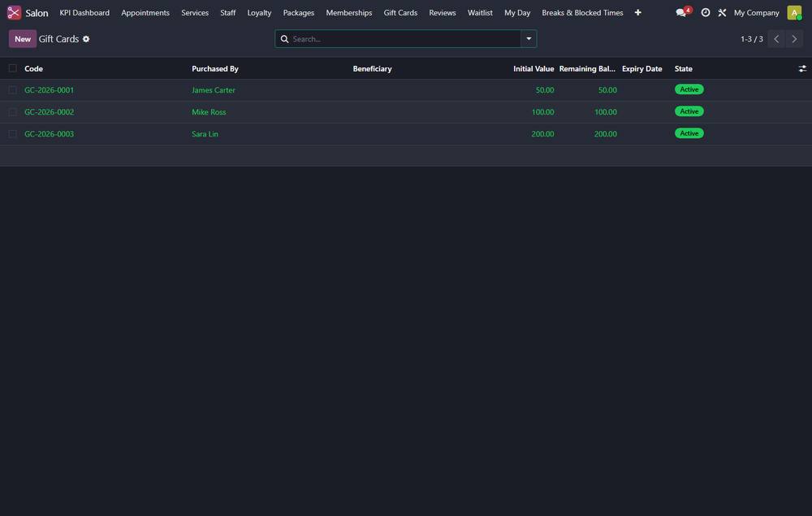The image size is (812, 516).
Task: Sort by Remaining Balance column header
Action: pos(587,68)
